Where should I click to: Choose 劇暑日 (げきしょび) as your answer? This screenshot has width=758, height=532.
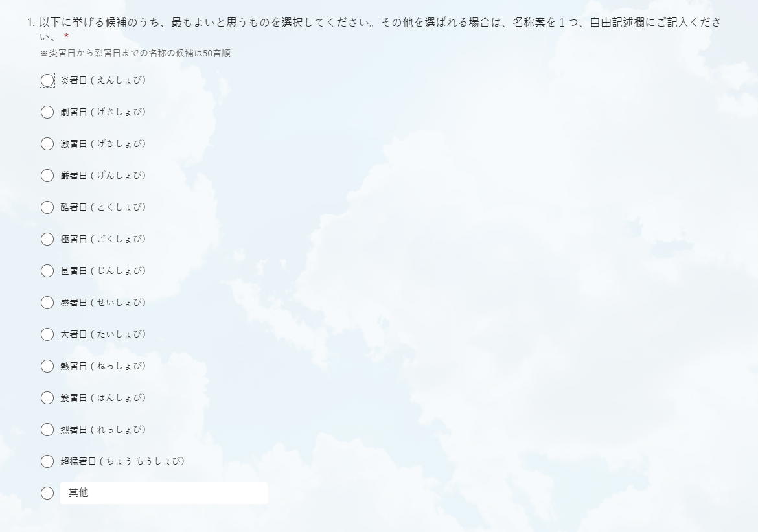(47, 112)
